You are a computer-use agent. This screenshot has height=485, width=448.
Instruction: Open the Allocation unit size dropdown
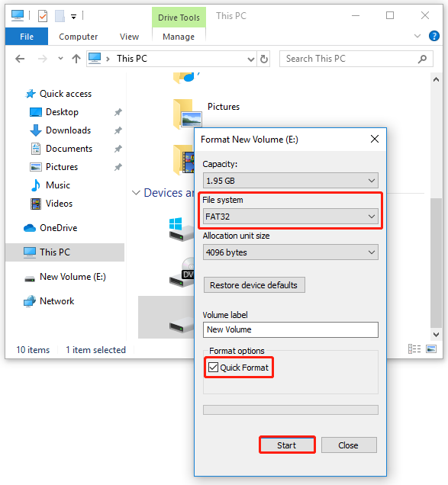291,252
